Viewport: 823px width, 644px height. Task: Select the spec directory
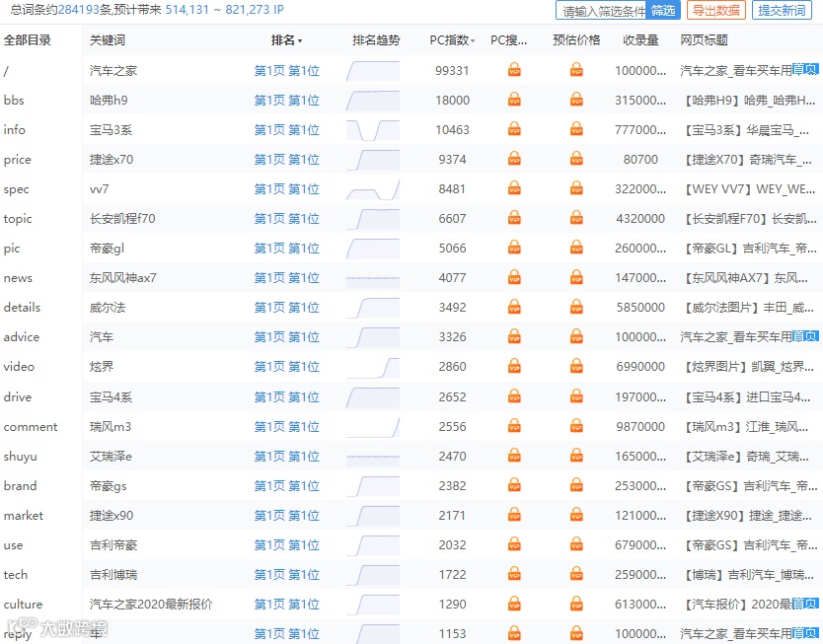[x=16, y=189]
